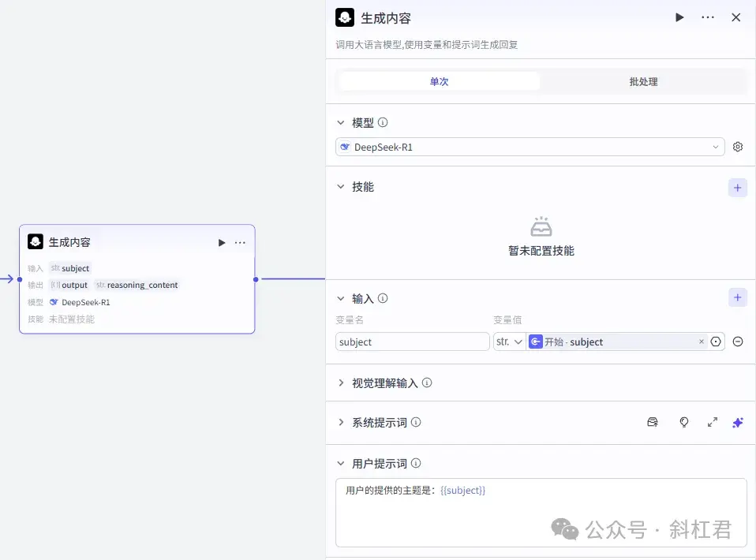Show the 用户提示词 info icon
Viewport: 756px width, 560px height.
[416, 463]
